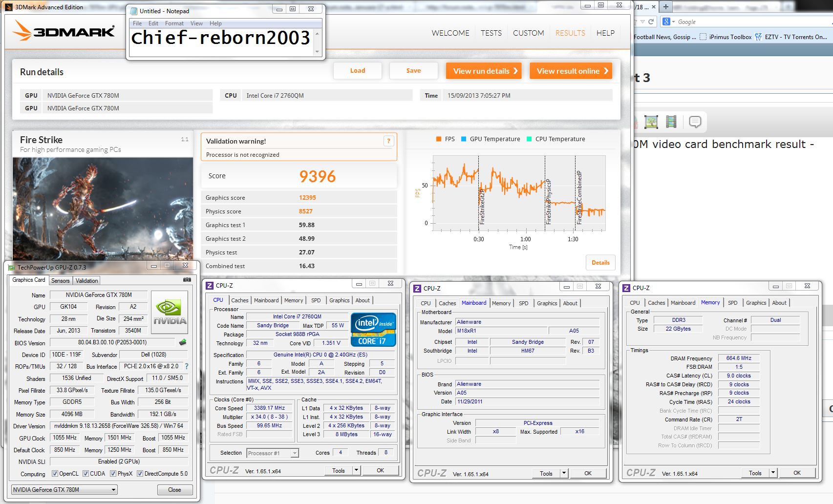Open Tools dropdown arrow in CPU-Z processor window
The height and width of the screenshot is (504, 833).
[357, 470]
